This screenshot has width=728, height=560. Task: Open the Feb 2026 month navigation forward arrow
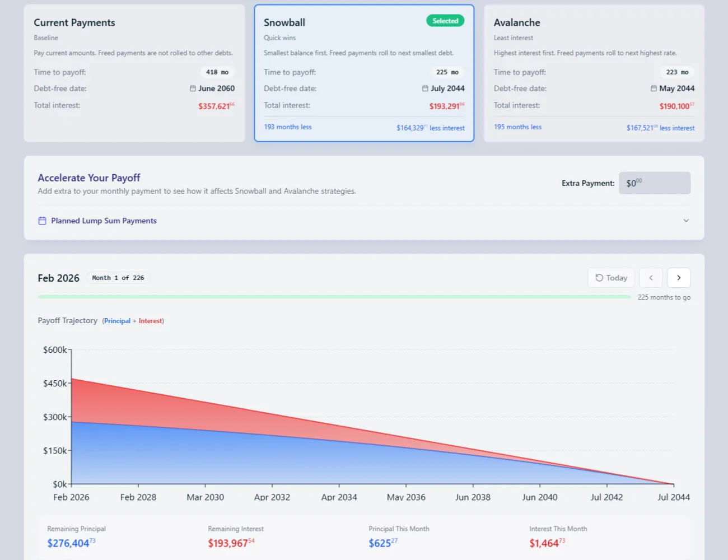point(679,278)
